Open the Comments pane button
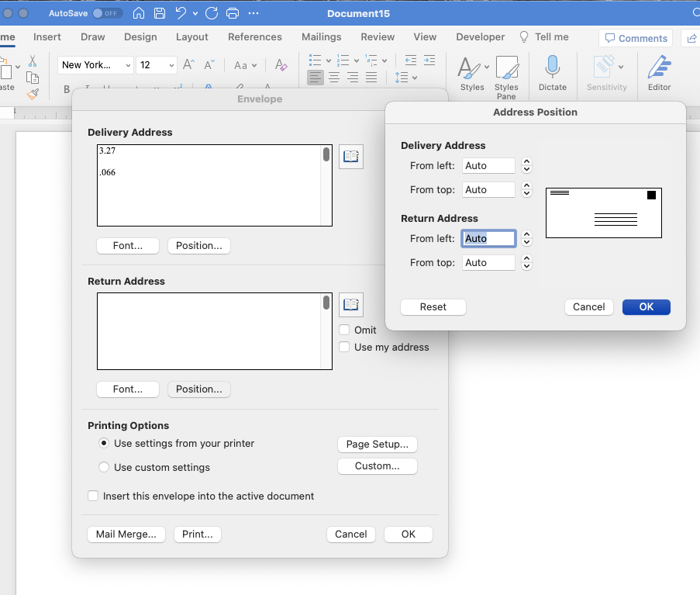This screenshot has width=700, height=595. [x=636, y=39]
